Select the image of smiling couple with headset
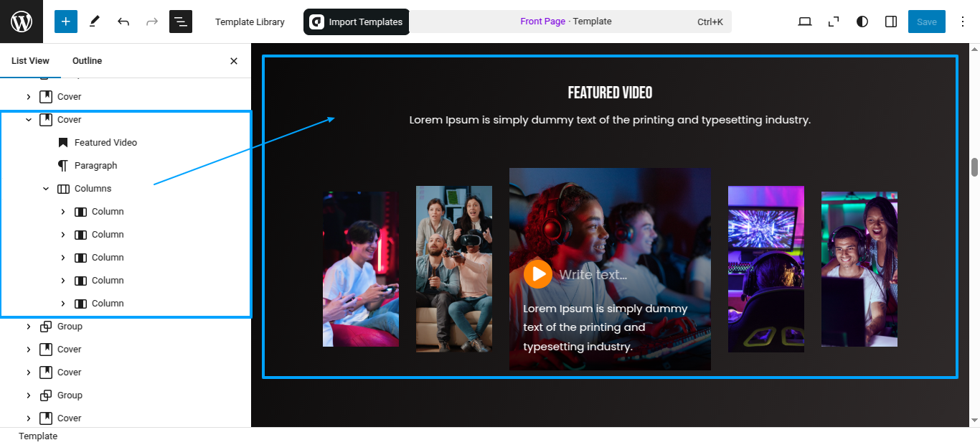 pos(859,269)
